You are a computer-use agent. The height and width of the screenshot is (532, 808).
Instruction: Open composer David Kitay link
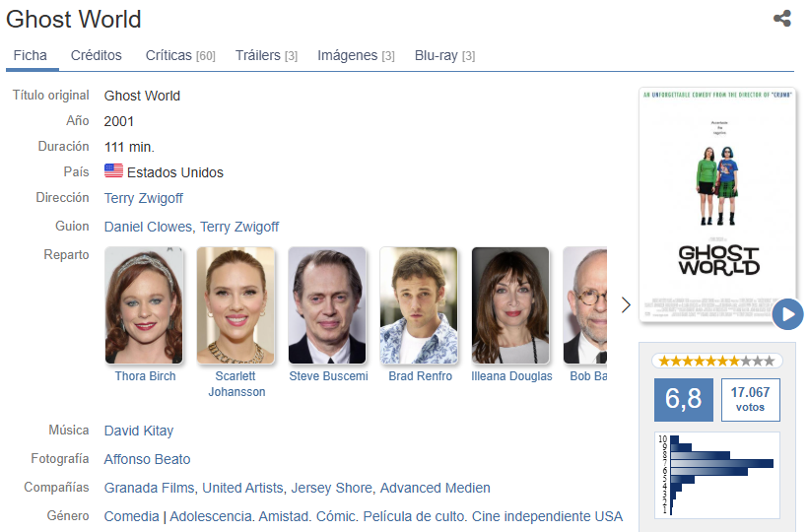click(139, 431)
